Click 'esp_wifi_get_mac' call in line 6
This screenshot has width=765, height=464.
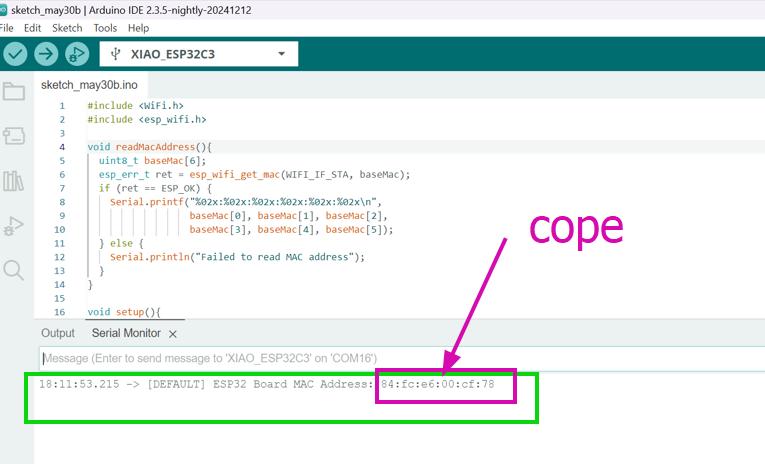coord(235,174)
